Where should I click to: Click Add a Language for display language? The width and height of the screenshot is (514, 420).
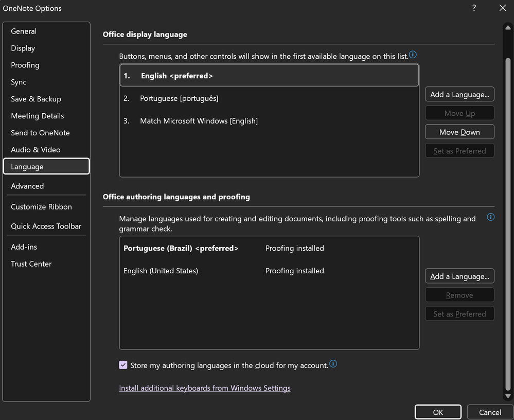[459, 94]
